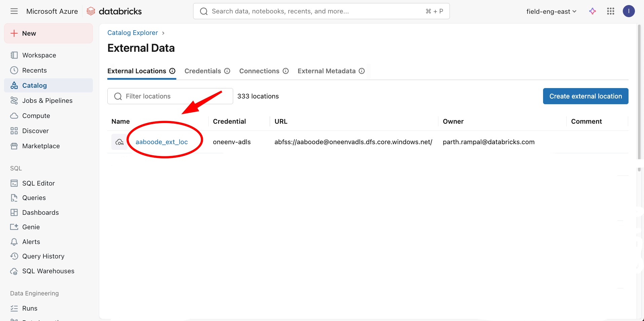The image size is (644, 321).
Task: Go to Query History
Action: tap(43, 256)
